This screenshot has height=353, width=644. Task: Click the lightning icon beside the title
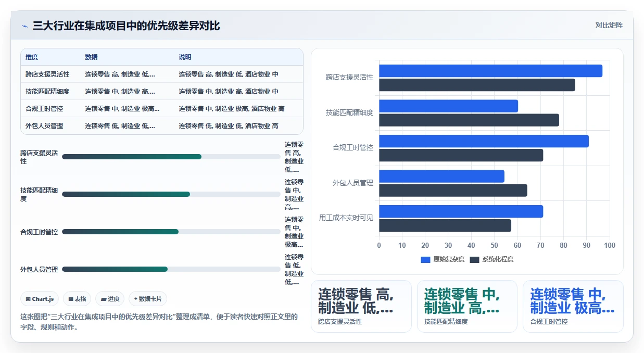coord(24,26)
